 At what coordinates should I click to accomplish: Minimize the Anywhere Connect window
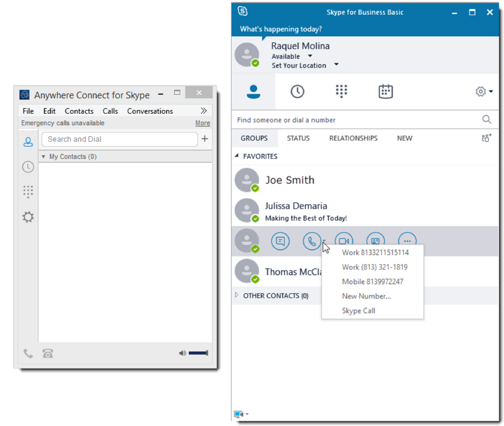[x=161, y=94]
